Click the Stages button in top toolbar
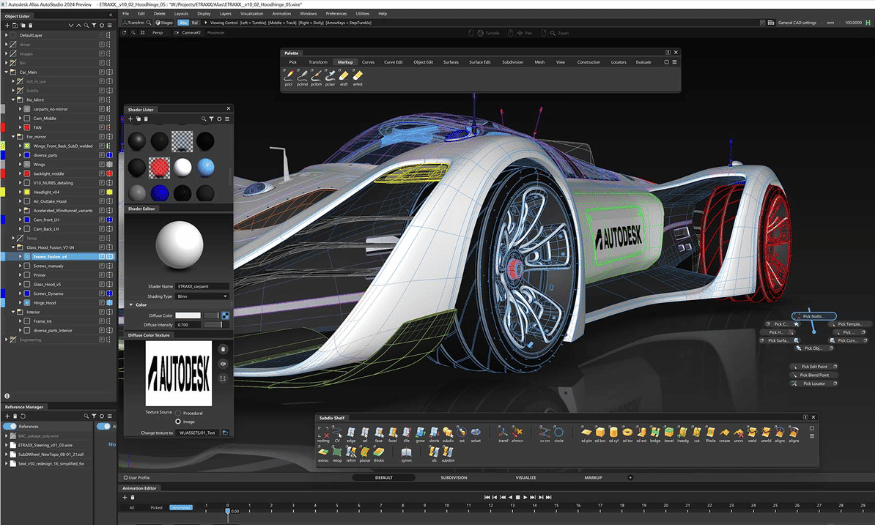This screenshot has height=525, width=875. coord(165,23)
